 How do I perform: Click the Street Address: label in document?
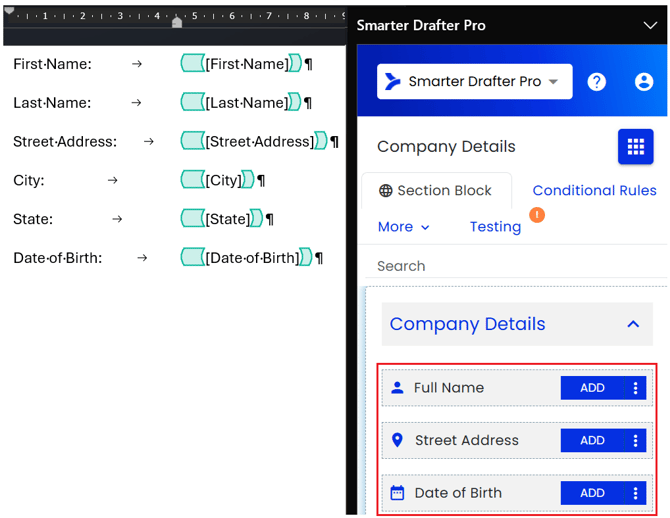(x=65, y=141)
